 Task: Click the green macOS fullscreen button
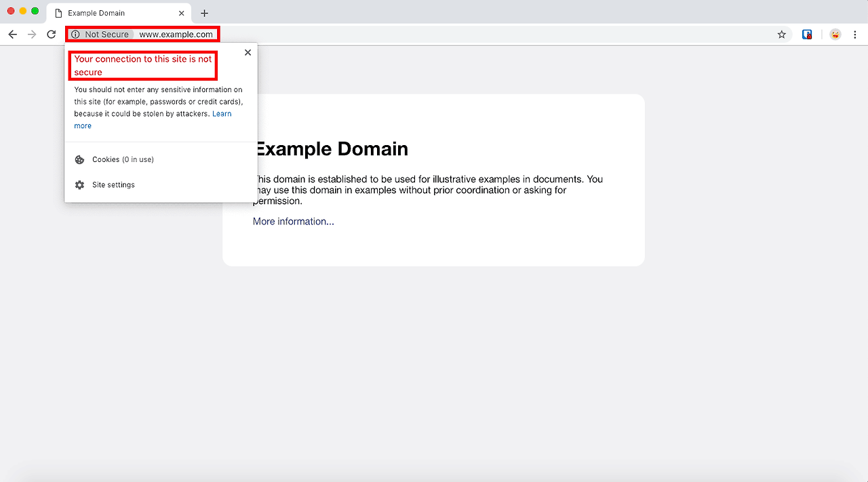tap(35, 11)
